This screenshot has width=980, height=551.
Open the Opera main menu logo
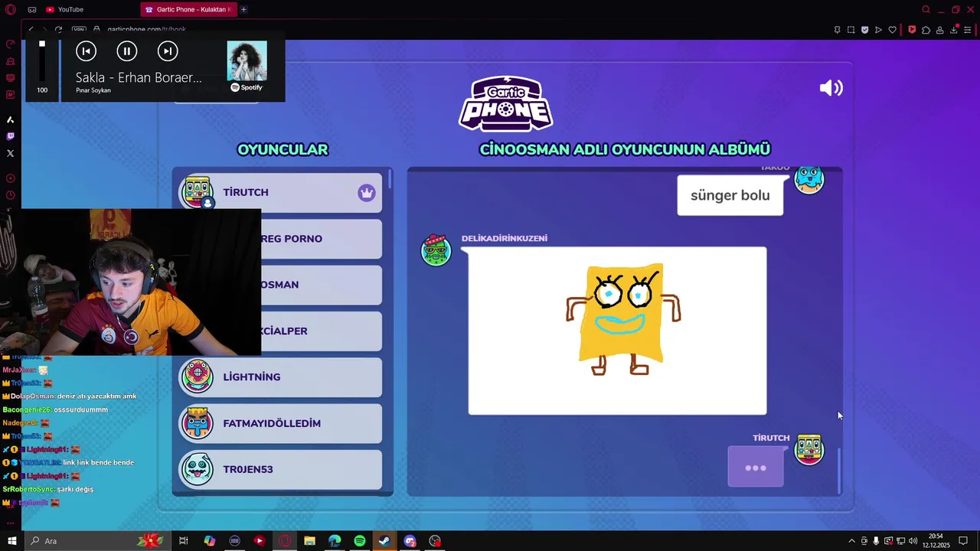pos(10,9)
